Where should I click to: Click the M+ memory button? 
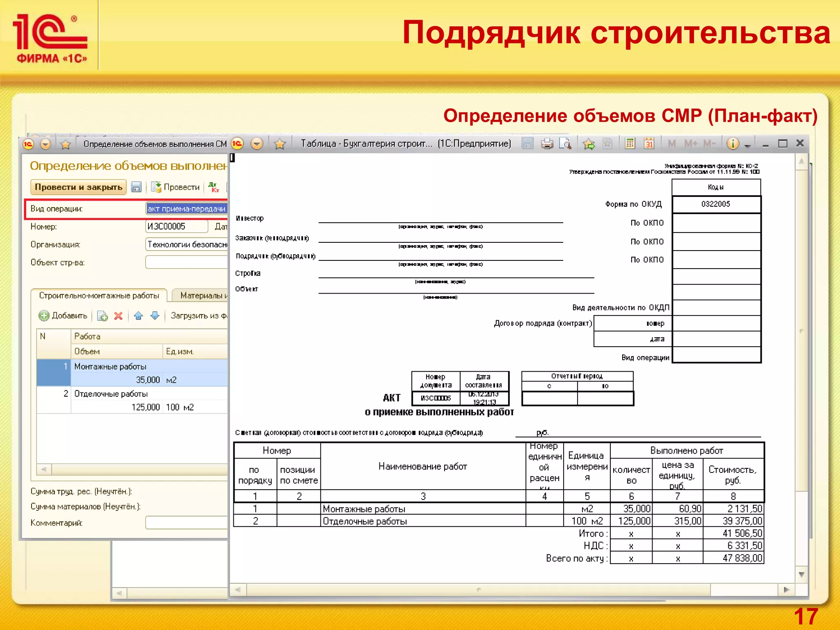pos(691,144)
